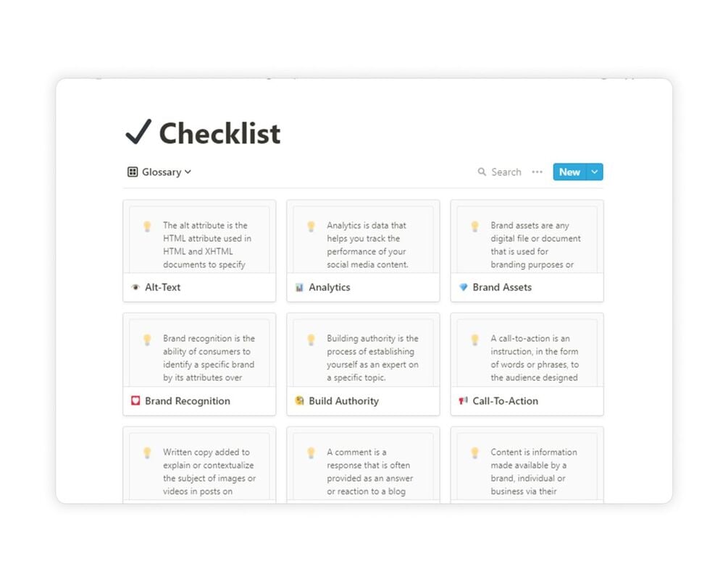Click the bar chart icon beside Analytics
This screenshot has height=582, width=728.
[x=299, y=287]
